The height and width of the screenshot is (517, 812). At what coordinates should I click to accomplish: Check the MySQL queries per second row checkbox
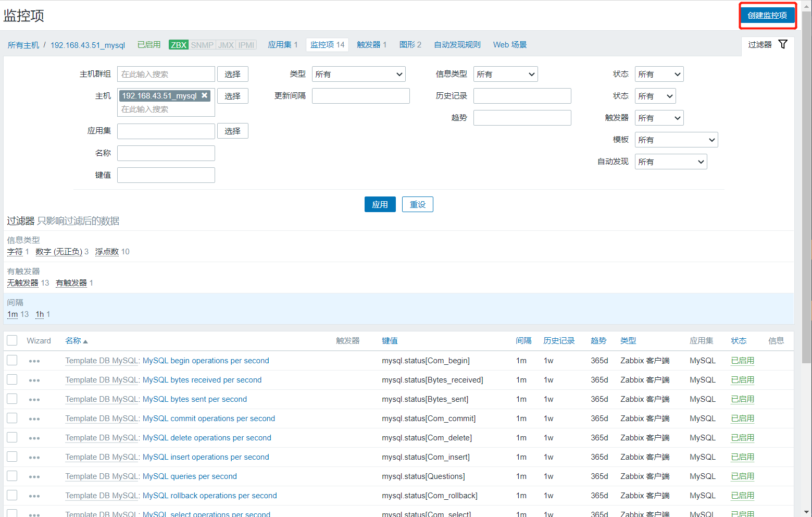[12, 476]
